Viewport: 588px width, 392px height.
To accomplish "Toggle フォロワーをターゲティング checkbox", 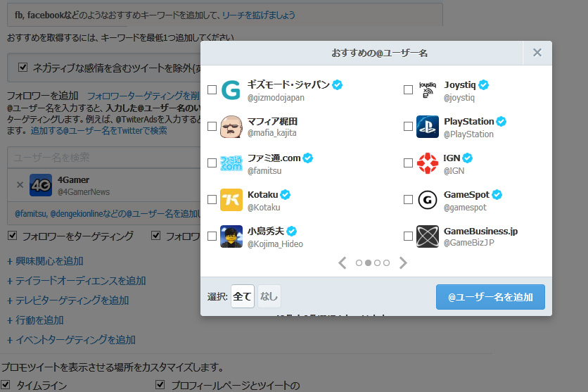I will (13, 235).
